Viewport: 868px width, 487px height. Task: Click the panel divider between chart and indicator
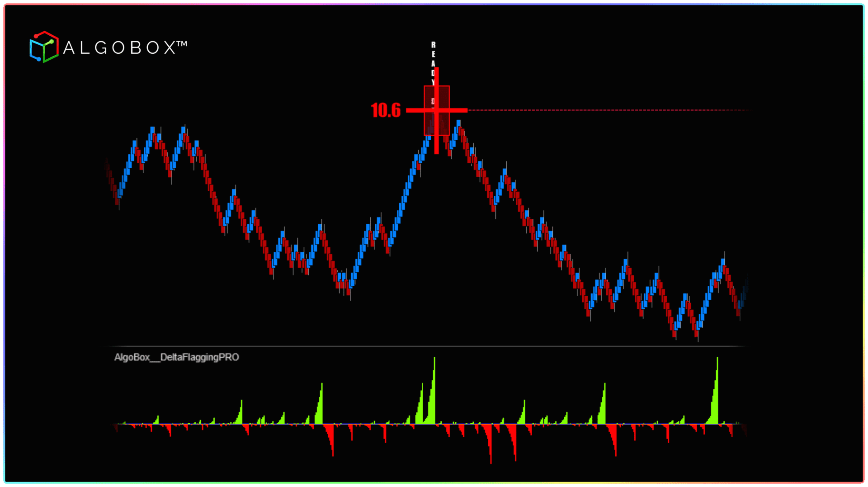[x=434, y=345]
